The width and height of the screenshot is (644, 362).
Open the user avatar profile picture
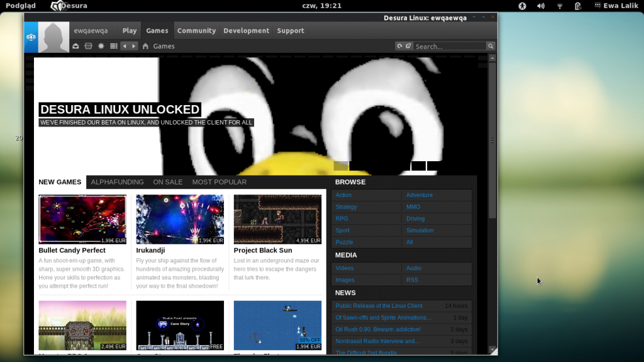click(54, 37)
